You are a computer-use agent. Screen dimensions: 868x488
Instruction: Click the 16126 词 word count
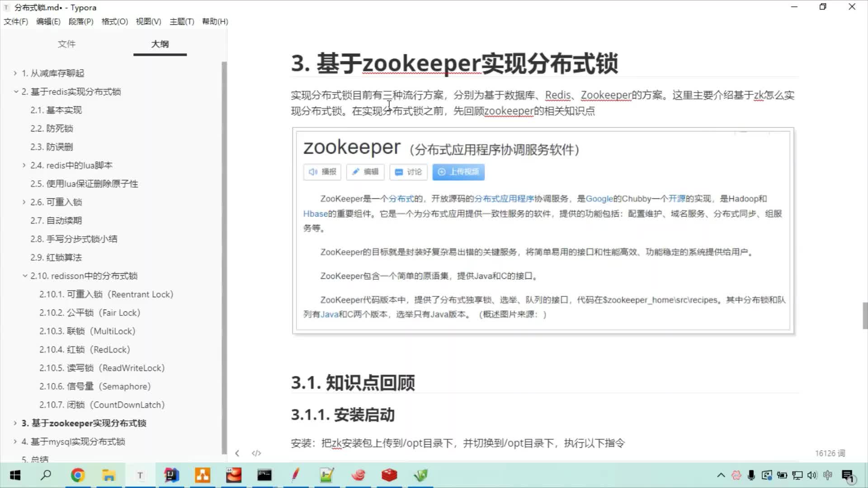click(830, 453)
